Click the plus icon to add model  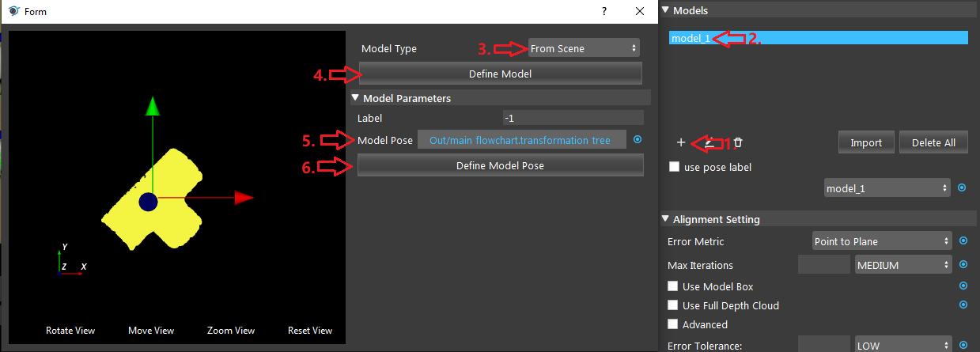tap(681, 142)
